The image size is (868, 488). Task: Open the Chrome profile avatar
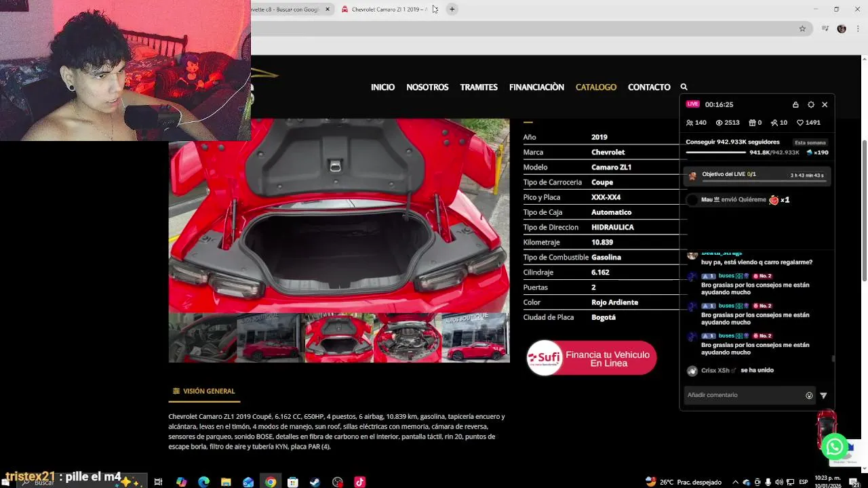tap(842, 28)
